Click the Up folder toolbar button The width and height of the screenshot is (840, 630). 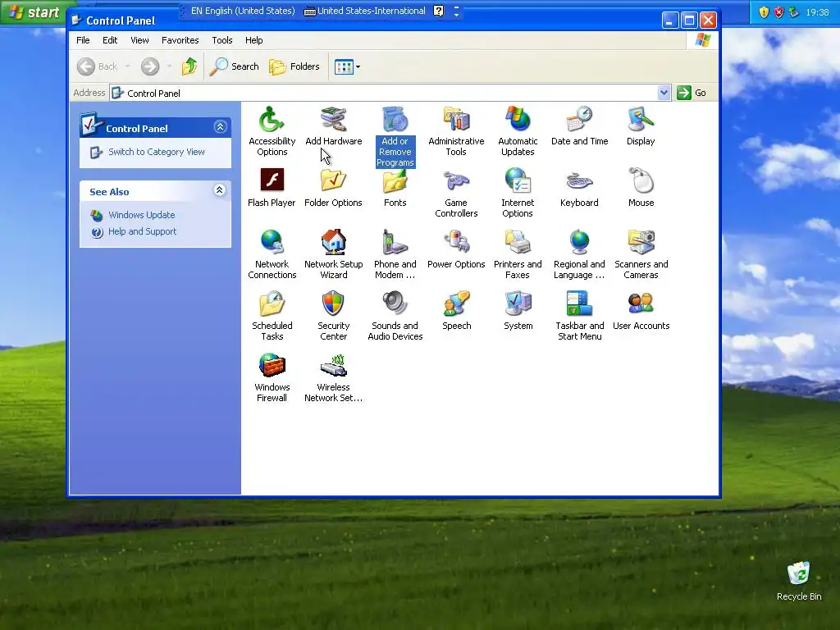pyautogui.click(x=189, y=66)
